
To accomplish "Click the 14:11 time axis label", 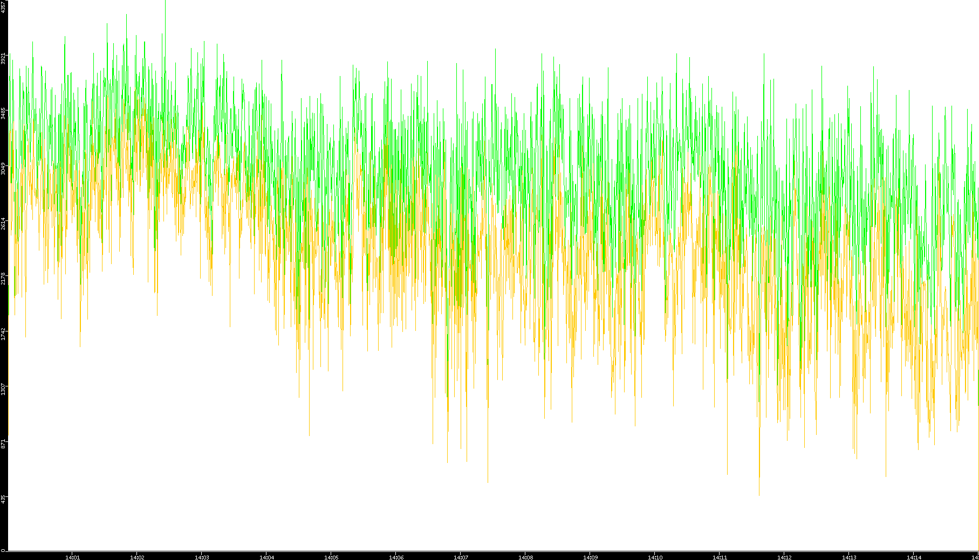I will point(720,557).
